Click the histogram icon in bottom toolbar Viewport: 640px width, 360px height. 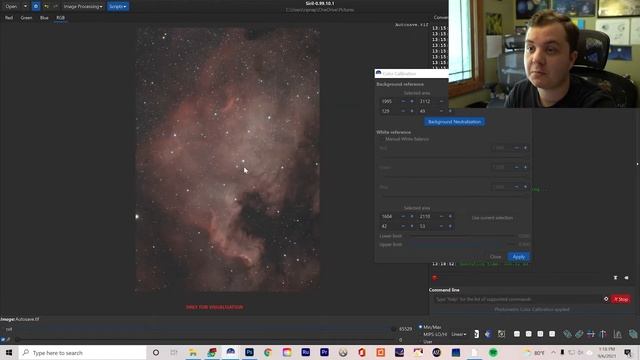tap(618, 334)
